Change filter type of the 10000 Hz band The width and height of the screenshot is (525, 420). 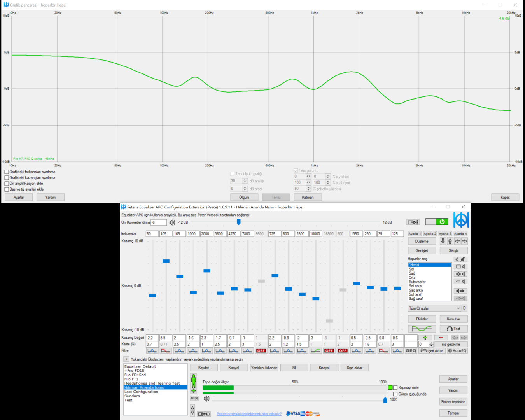[315, 351]
